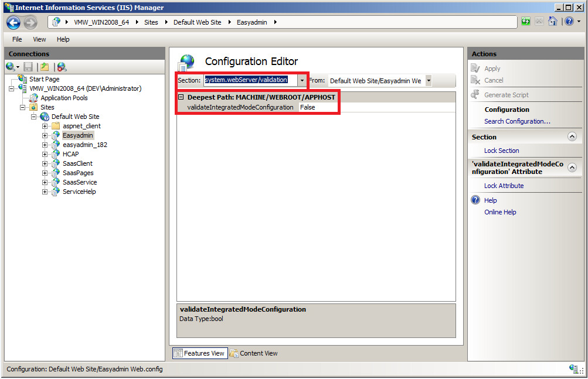Click the Back navigation arrow button
The image size is (588, 379).
13,22
